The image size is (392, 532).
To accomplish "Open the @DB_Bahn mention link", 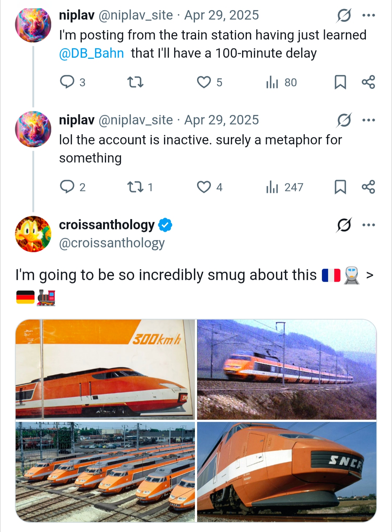I will coord(91,53).
